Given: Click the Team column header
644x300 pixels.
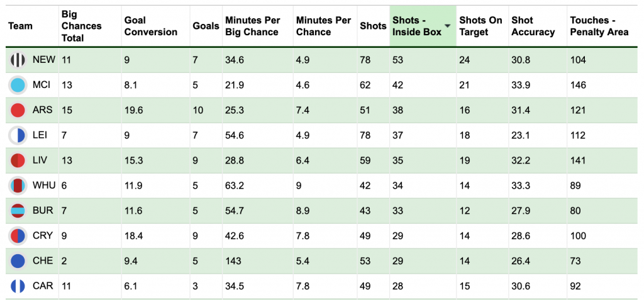Looking at the screenshot, I should 20,26.
